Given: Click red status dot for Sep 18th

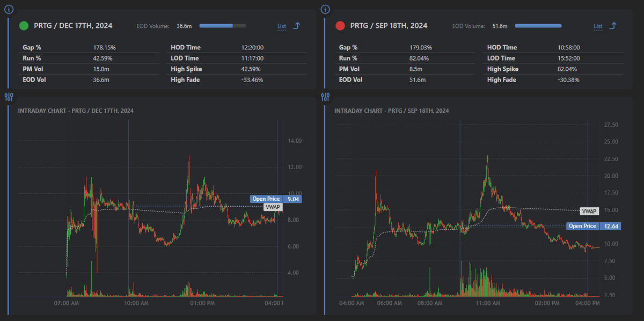Looking at the screenshot, I should [340, 26].
